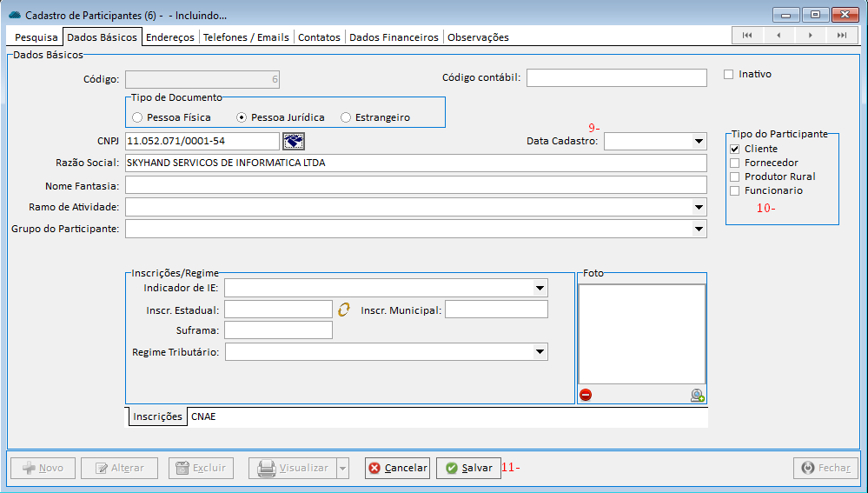Click the add photo magnifier icon
868x493 pixels.
pyautogui.click(x=697, y=395)
